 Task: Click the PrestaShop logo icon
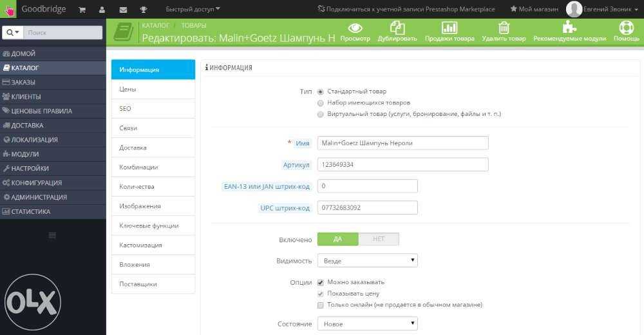8,9
